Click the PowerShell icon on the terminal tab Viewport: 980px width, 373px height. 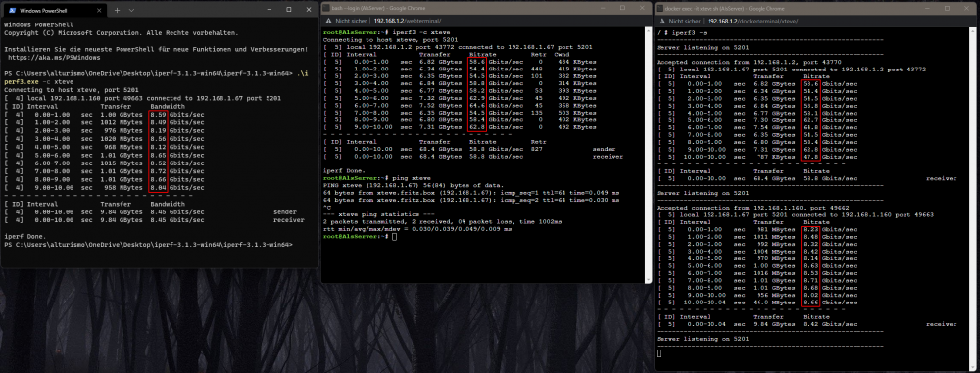tap(14, 10)
